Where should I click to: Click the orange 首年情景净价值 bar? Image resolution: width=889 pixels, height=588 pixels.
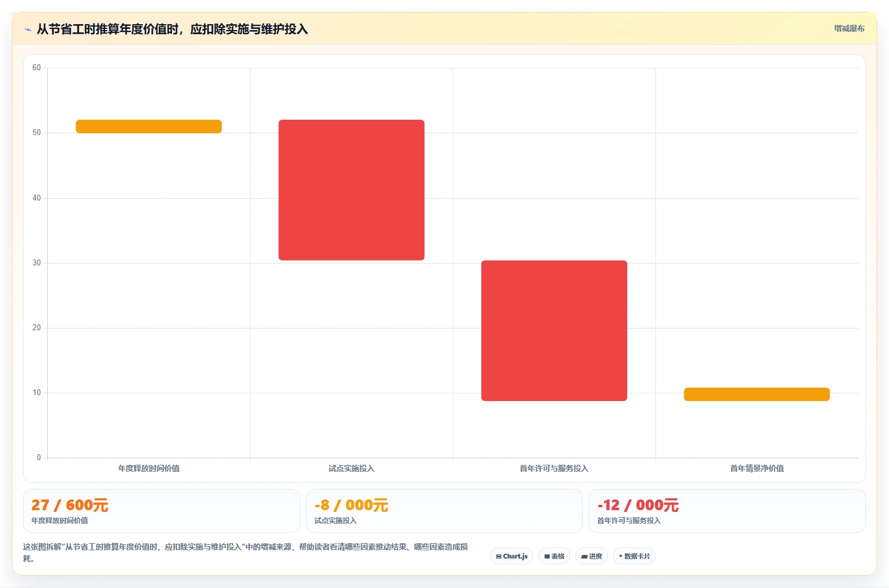coord(757,394)
